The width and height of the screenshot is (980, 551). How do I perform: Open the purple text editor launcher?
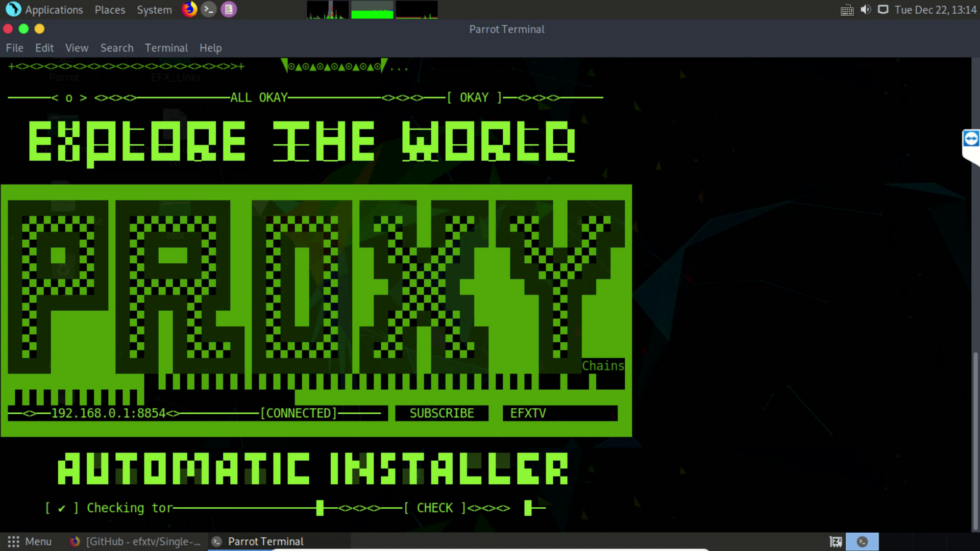[x=229, y=9]
